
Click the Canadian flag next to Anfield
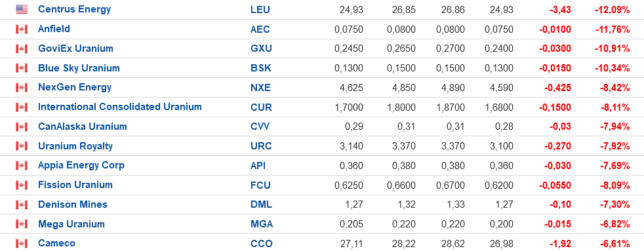coord(22,29)
